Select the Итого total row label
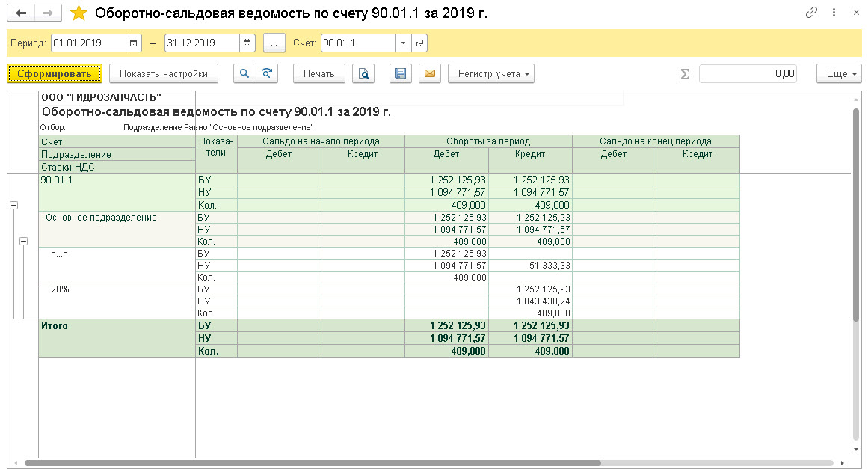 click(55, 325)
